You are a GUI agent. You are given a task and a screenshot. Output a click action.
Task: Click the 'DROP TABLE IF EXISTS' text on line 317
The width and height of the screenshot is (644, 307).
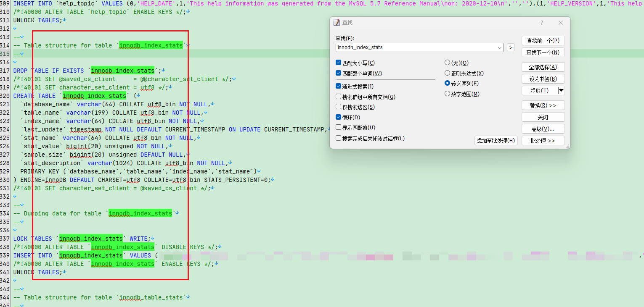point(49,71)
